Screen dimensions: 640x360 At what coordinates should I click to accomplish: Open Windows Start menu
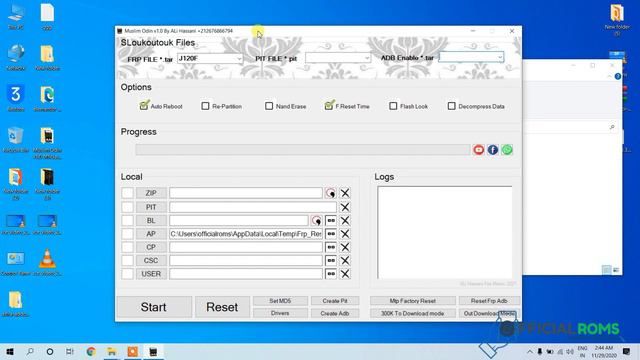pyautogui.click(x=10, y=351)
